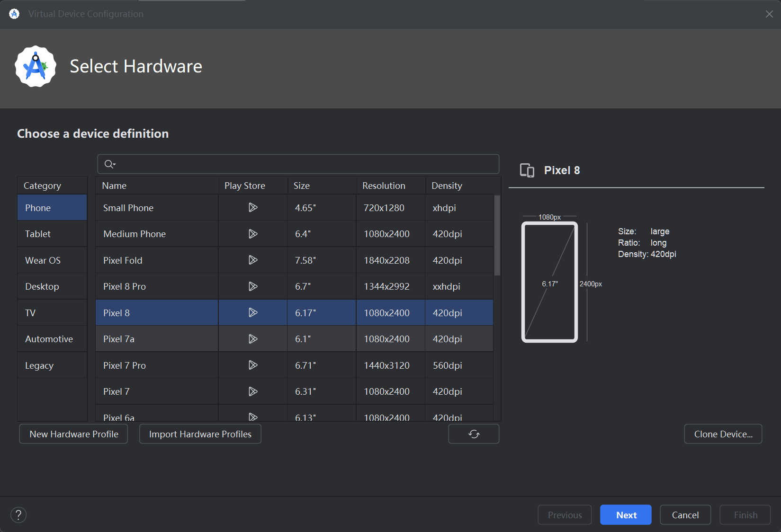Click the Play Store icon for Pixel 7 row
This screenshot has height=532, width=781.
pyautogui.click(x=253, y=391)
